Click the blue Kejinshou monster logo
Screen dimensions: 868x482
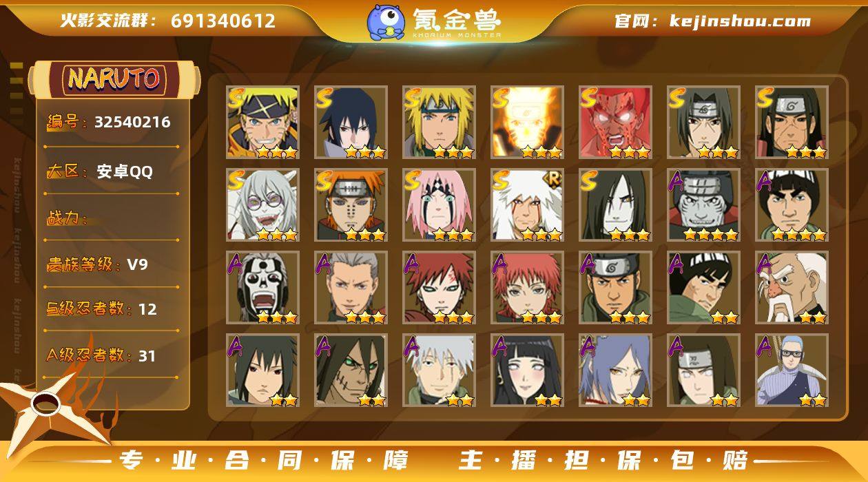pos(385,22)
